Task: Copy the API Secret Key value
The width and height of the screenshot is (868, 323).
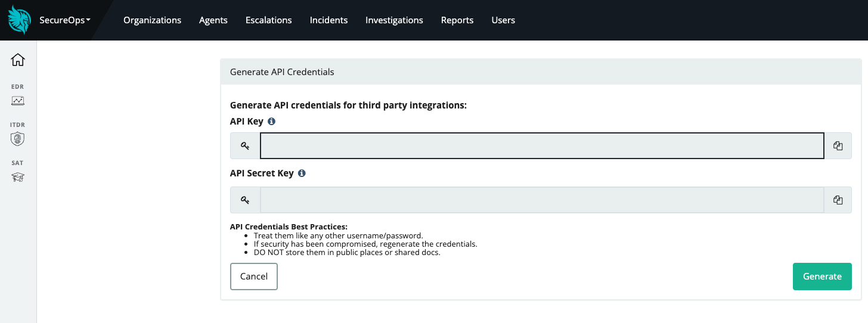Action: pyautogui.click(x=838, y=200)
